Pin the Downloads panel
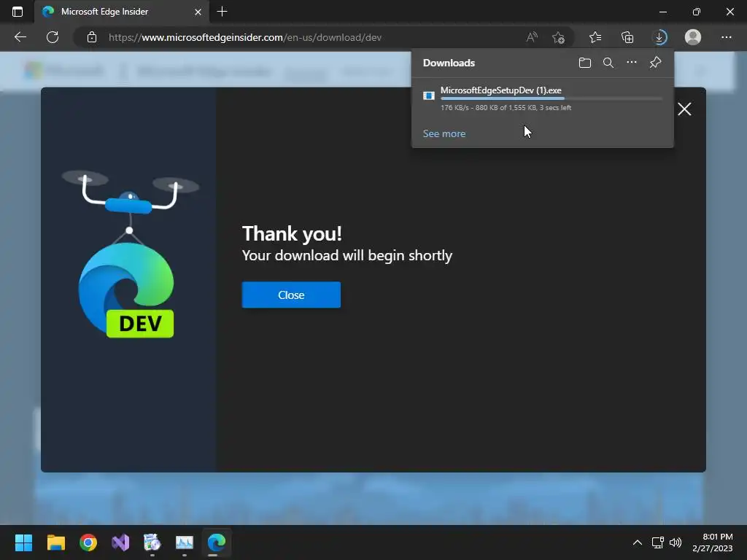Screen dimensions: 747x560 (x=656, y=63)
